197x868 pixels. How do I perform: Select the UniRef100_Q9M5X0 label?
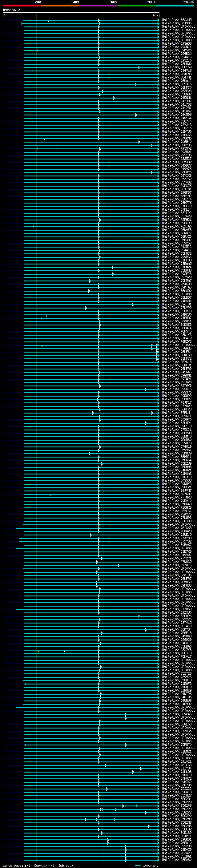[177, 50]
